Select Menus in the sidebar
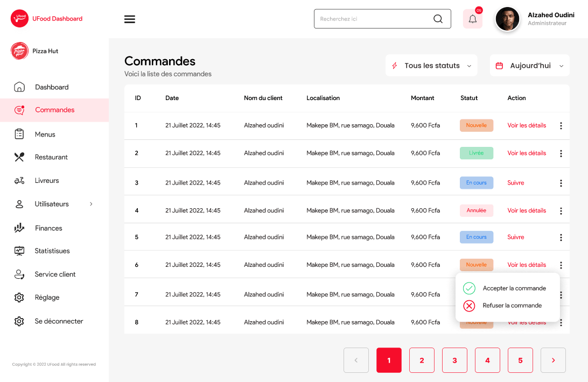The height and width of the screenshot is (382, 588). [45, 135]
